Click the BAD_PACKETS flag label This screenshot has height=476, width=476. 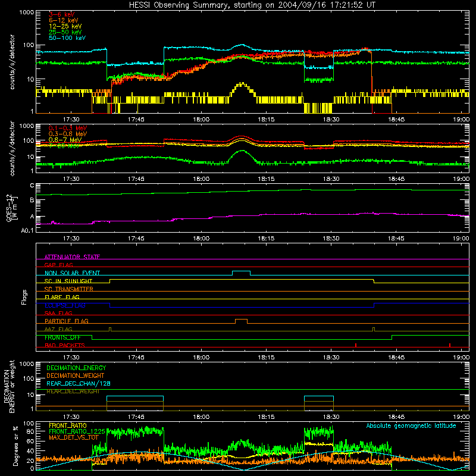click(65, 345)
